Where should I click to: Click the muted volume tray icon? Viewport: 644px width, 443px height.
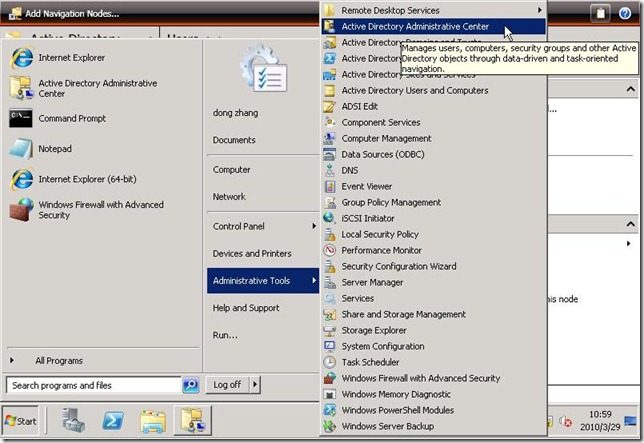(566, 421)
